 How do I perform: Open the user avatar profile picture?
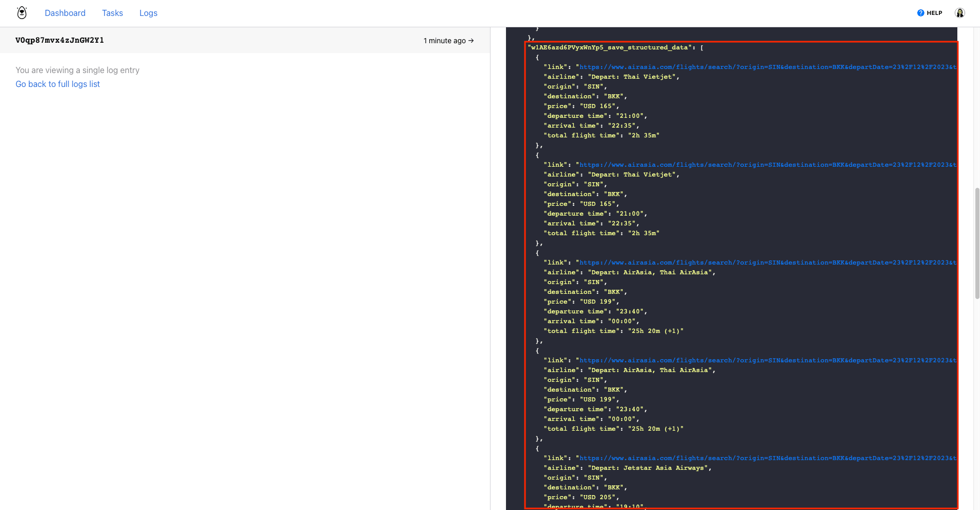click(959, 12)
